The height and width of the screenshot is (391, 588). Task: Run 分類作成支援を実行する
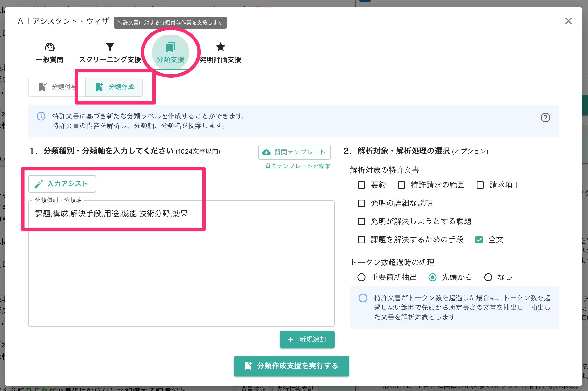(x=291, y=366)
